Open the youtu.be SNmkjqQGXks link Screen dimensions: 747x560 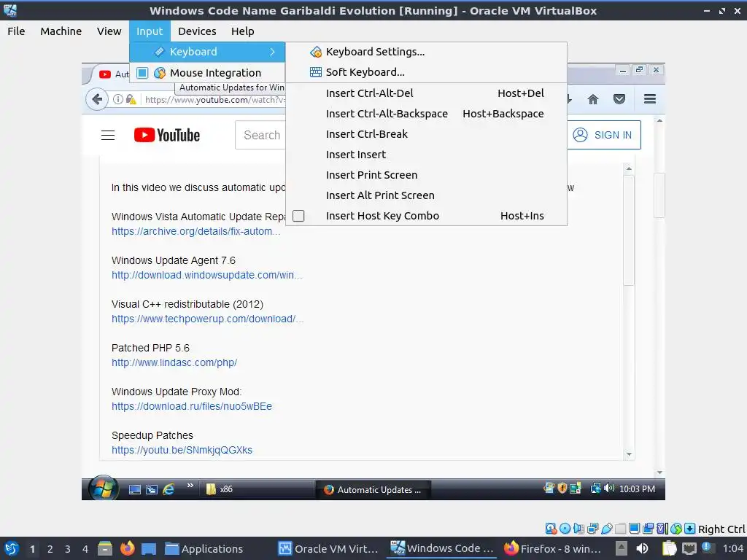click(x=182, y=451)
